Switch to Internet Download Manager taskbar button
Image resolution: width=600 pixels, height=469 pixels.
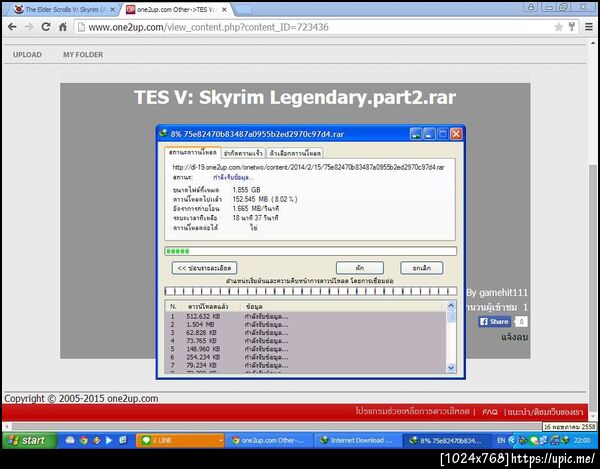click(x=358, y=440)
